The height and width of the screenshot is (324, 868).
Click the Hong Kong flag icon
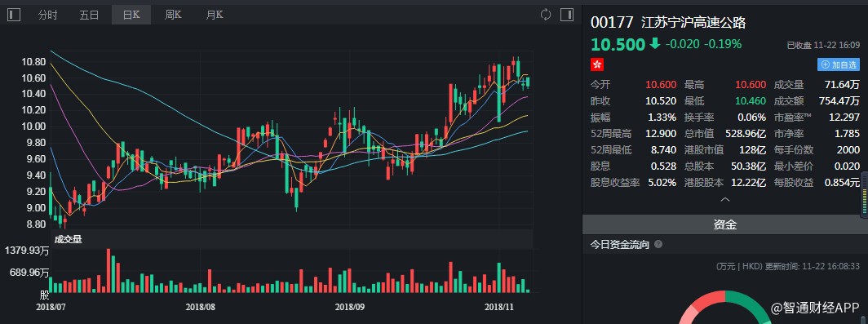pyautogui.click(x=597, y=64)
